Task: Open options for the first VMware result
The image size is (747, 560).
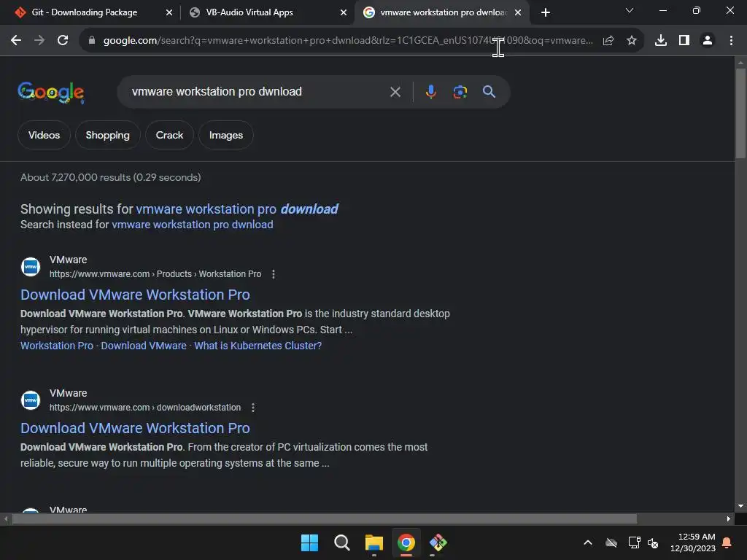Action: tap(274, 274)
